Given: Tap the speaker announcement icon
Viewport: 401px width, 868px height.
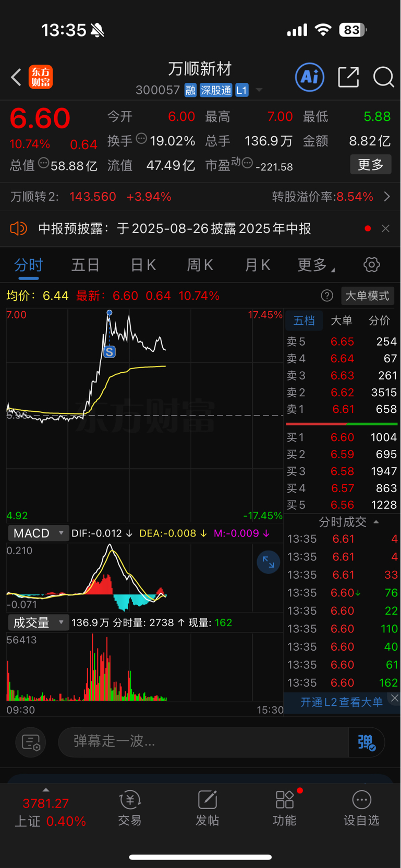Looking at the screenshot, I should point(18,228).
